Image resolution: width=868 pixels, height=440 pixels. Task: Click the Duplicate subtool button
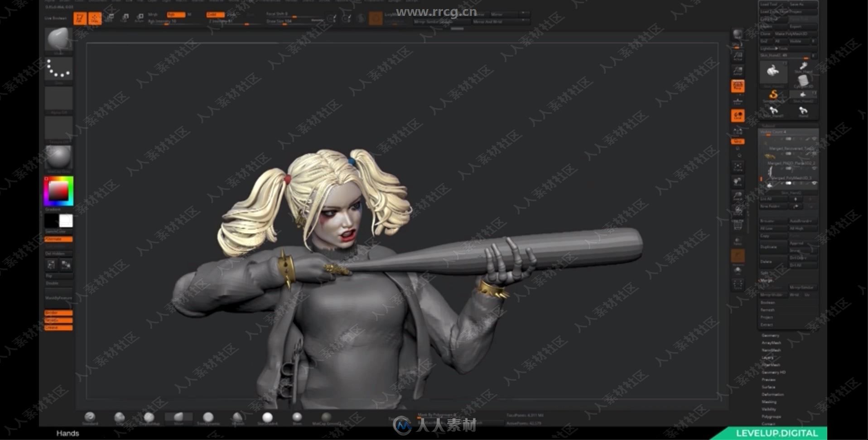773,247
